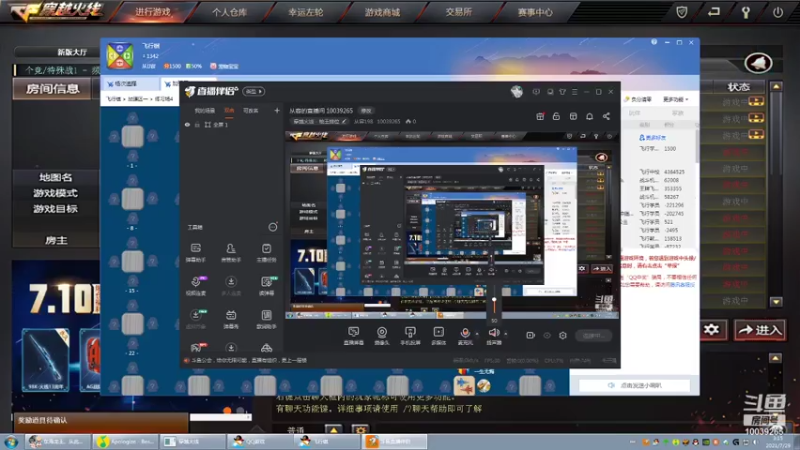
Task: Add a 多媒体 media source
Action: 438,336
